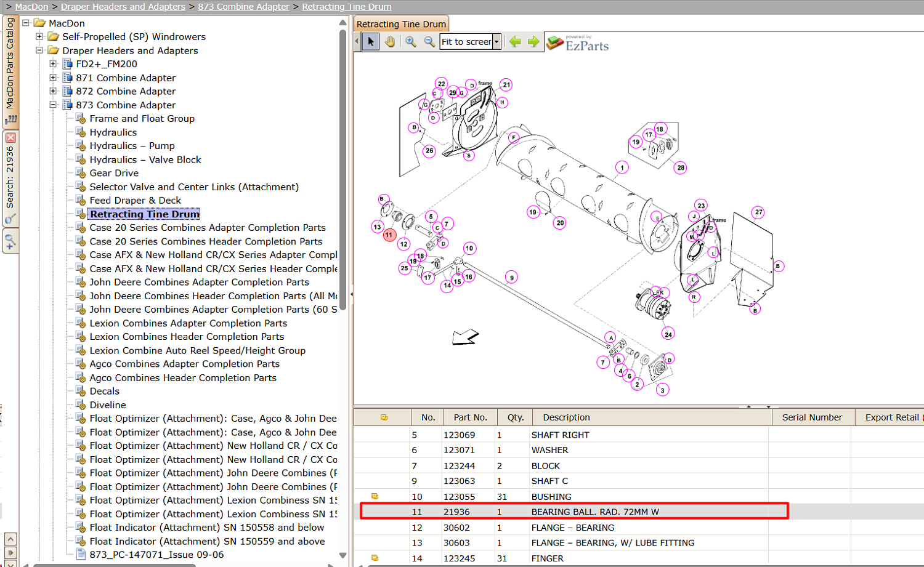Follow the 873 Combine Adapter breadcrumb link
Image resolution: width=924 pixels, height=567 pixels.
pos(243,7)
